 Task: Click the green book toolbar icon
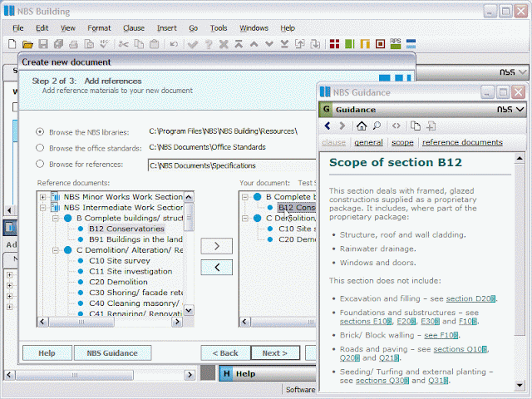coord(349,44)
